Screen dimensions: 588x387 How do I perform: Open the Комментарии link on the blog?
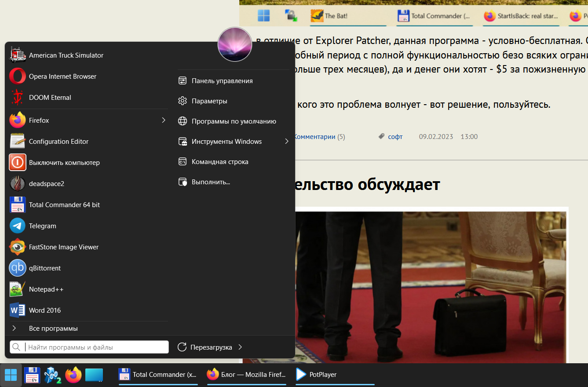click(314, 137)
